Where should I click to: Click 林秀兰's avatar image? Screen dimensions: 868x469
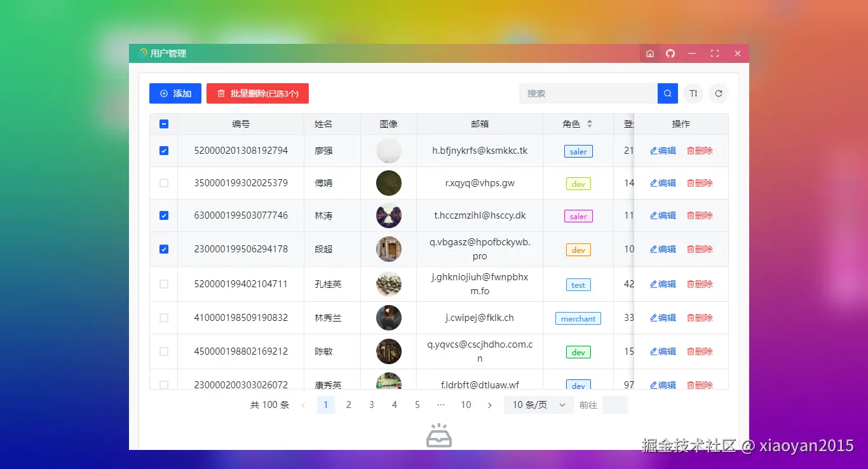point(389,318)
